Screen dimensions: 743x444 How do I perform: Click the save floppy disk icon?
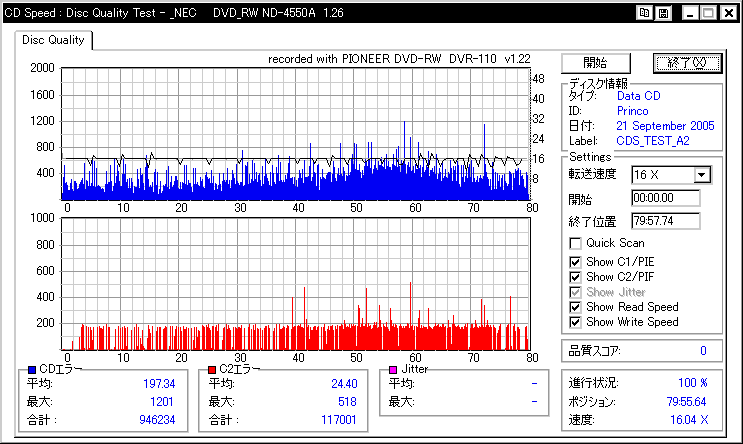pos(663,13)
